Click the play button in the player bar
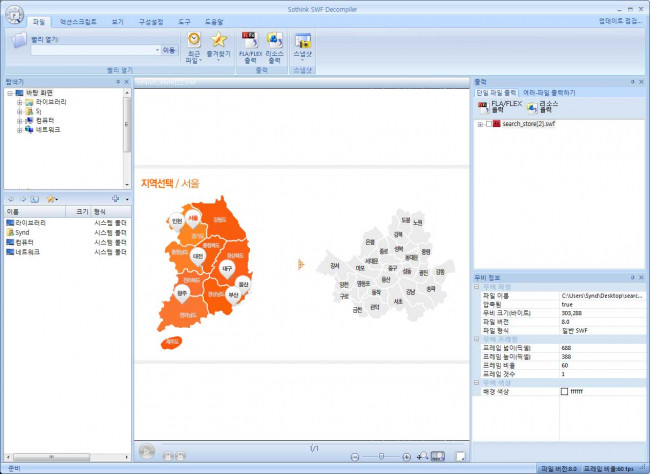This screenshot has height=474, width=650. point(147,454)
